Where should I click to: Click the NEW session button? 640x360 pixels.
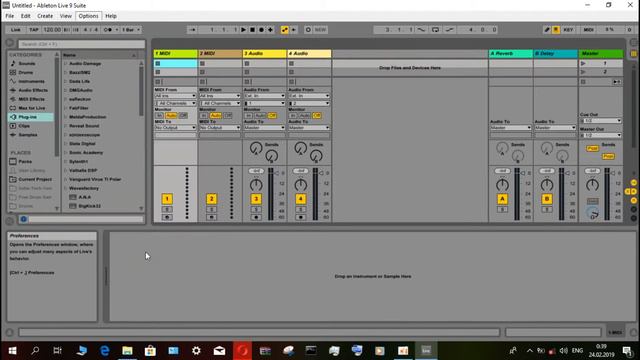(320, 30)
